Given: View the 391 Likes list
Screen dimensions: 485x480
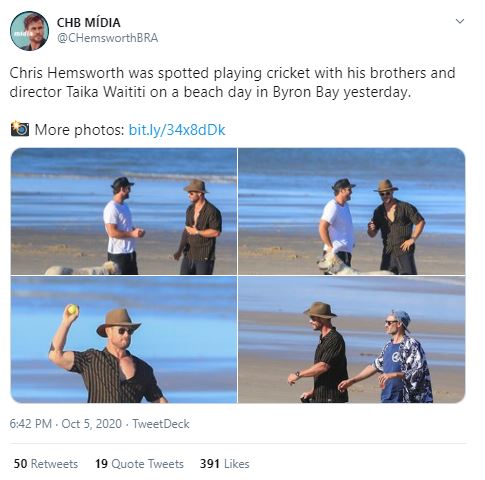Looking at the screenshot, I should tap(225, 464).
